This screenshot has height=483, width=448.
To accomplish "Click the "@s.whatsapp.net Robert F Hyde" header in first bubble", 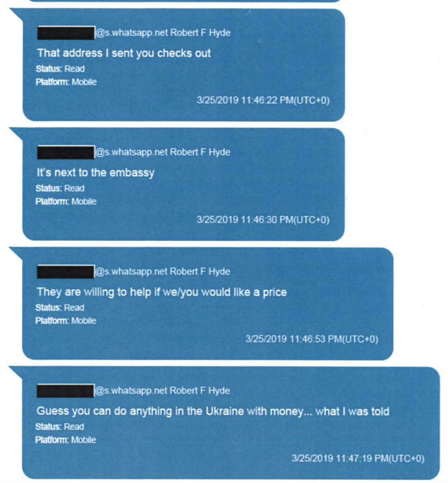I will click(163, 33).
